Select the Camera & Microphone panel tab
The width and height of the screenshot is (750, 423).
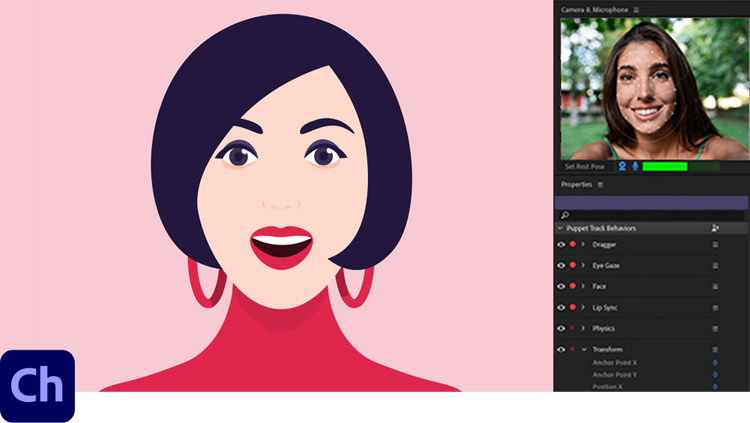(595, 10)
